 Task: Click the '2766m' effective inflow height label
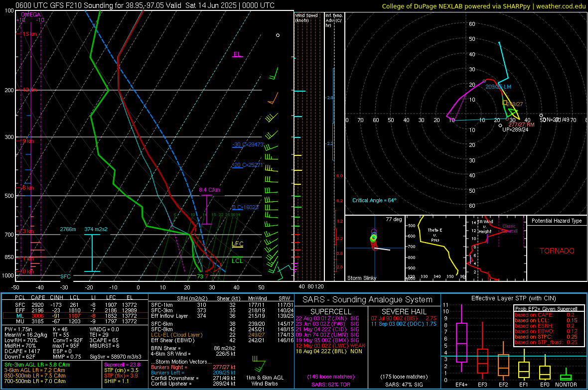(68, 229)
